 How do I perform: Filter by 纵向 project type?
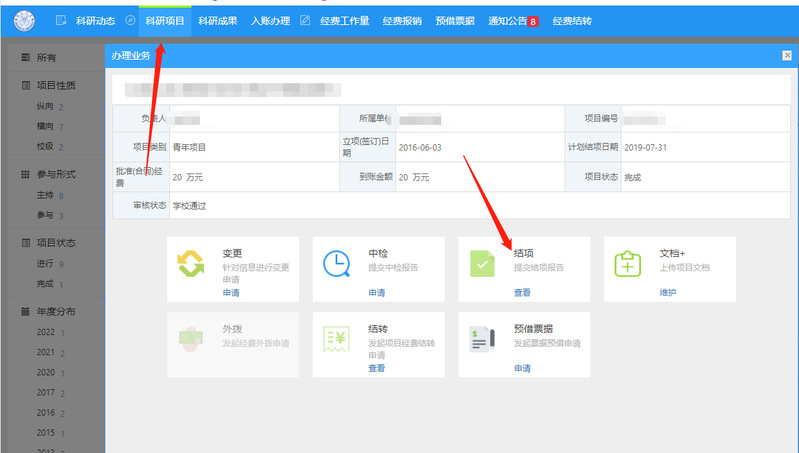(x=46, y=106)
